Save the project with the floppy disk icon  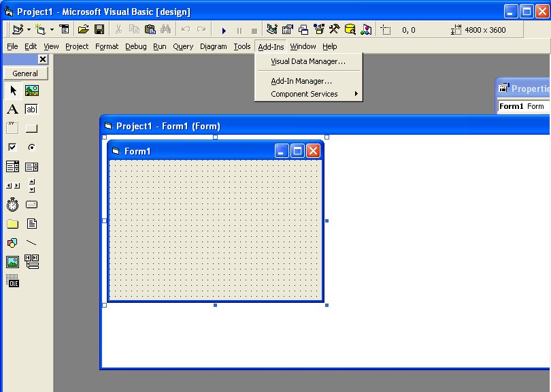tap(99, 29)
